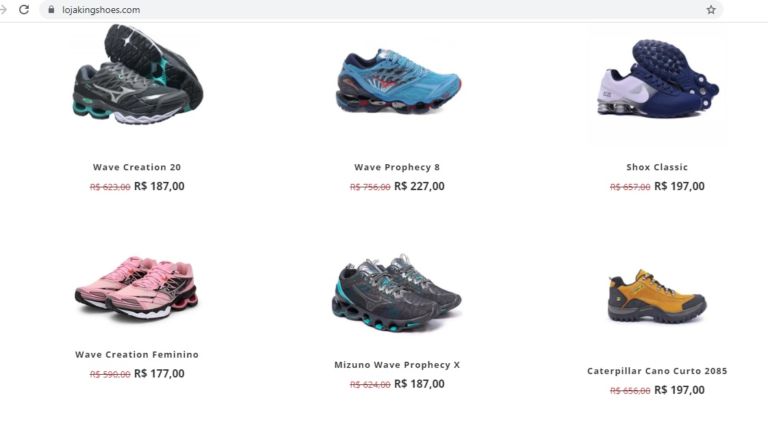Click the padlock site security icon

tap(51, 9)
